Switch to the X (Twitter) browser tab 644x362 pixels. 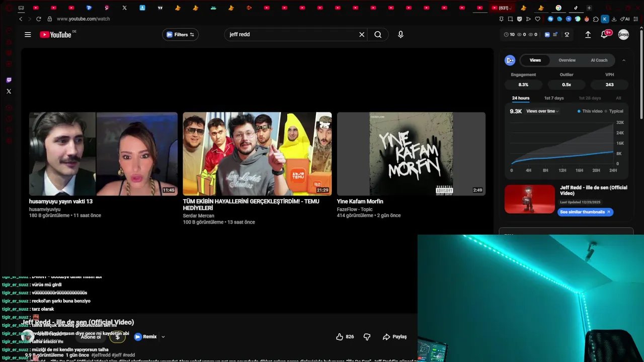point(124,8)
